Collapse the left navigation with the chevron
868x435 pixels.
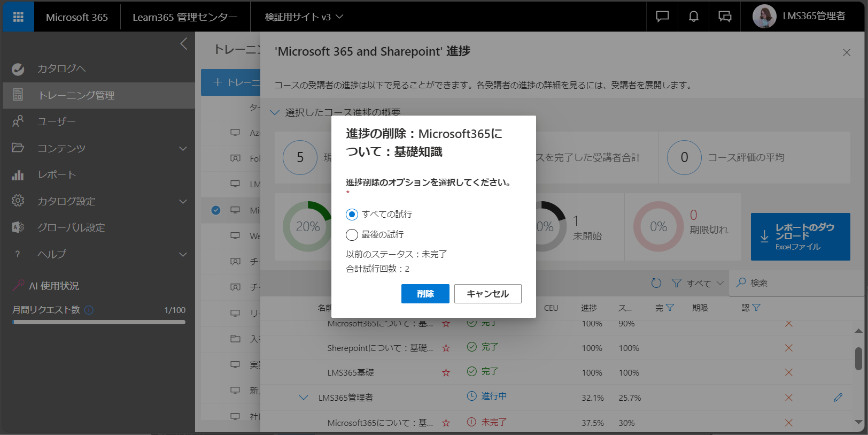(184, 44)
